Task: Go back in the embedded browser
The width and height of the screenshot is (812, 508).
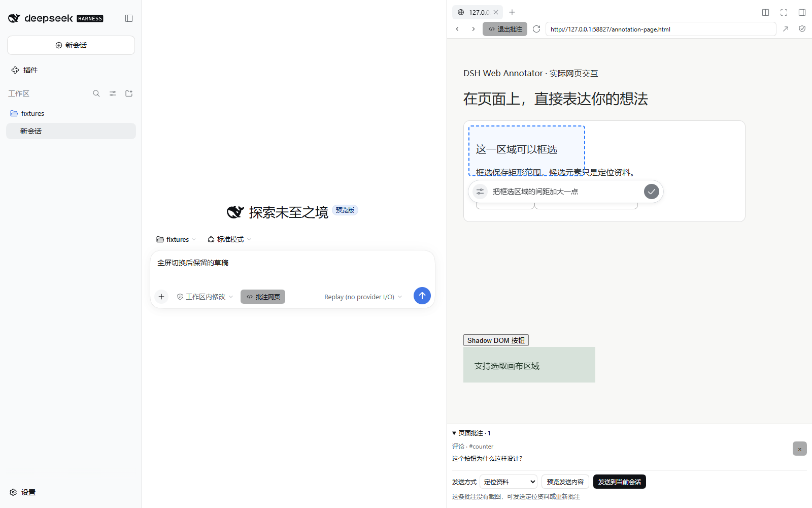Action: coord(457,29)
